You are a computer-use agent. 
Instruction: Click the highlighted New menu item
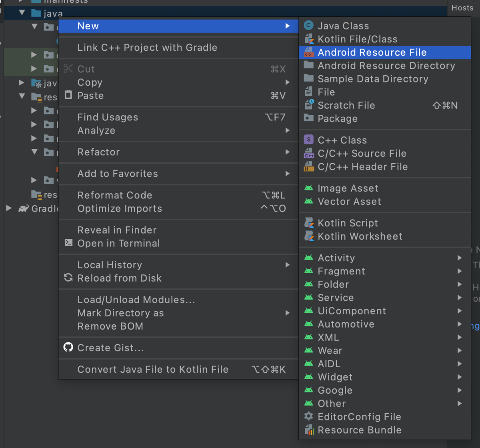click(178, 26)
